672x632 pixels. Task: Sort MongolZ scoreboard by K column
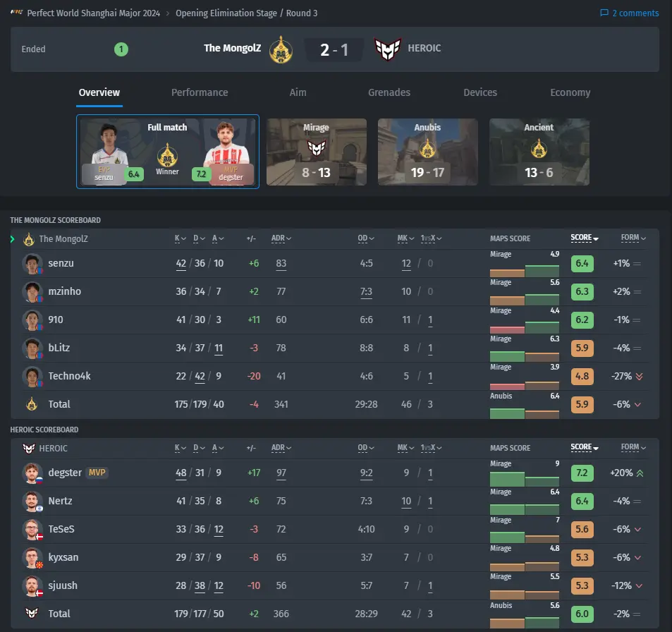tap(180, 238)
